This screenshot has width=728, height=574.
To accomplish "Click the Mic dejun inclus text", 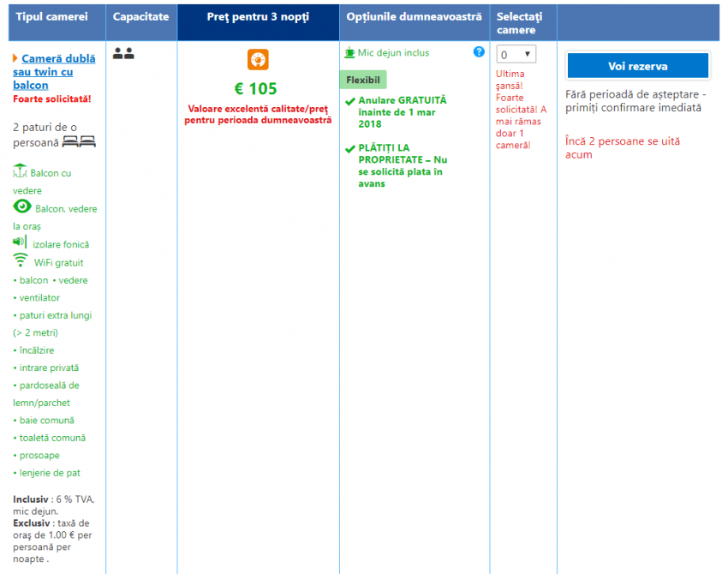I will [x=393, y=53].
